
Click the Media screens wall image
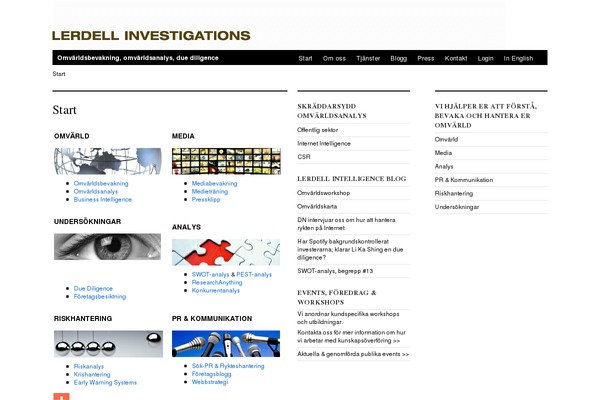(226, 161)
